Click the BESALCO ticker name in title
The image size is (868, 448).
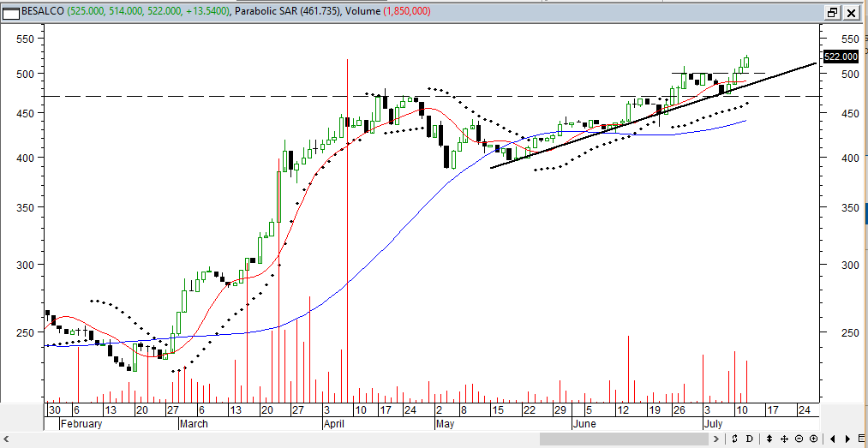click(43, 11)
